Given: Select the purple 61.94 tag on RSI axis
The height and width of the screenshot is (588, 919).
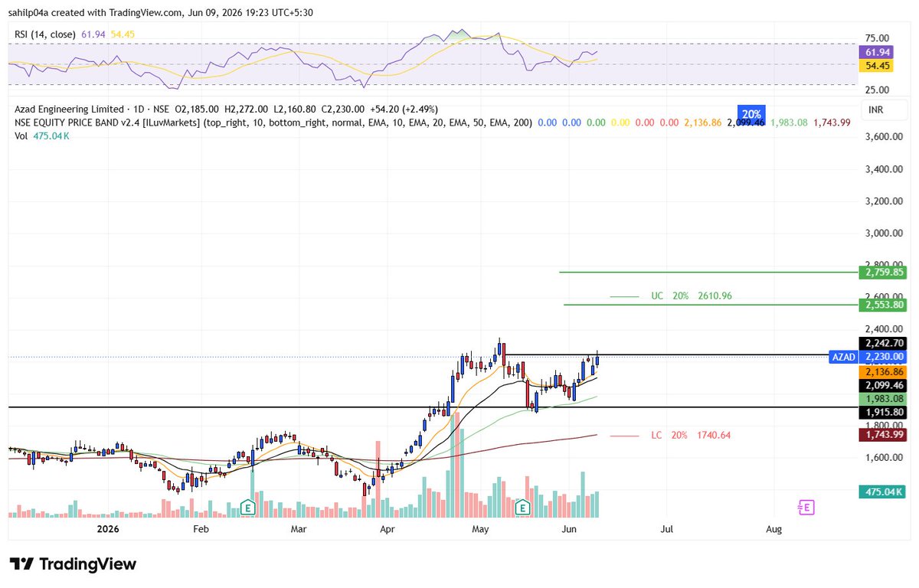Looking at the screenshot, I should [877, 52].
